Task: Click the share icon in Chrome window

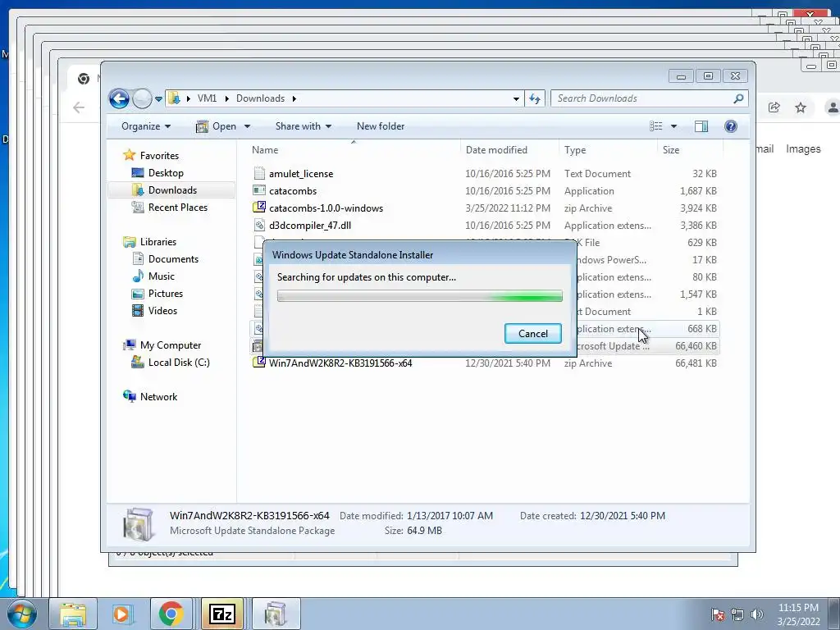Action: (x=774, y=107)
